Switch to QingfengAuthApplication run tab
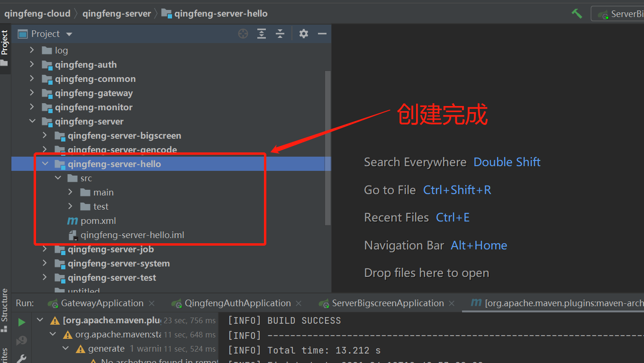This screenshot has height=363, width=644. coord(238,303)
